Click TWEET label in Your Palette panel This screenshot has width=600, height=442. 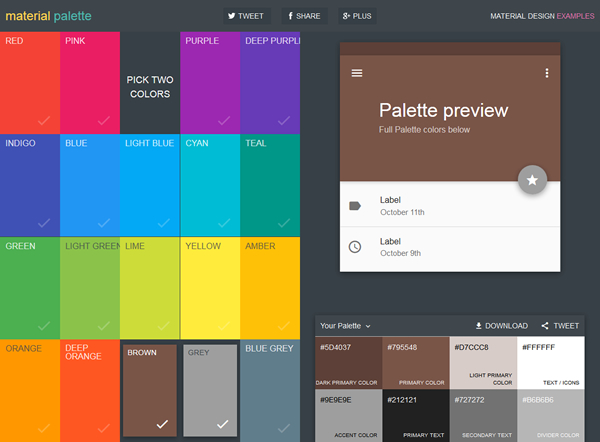[566, 326]
